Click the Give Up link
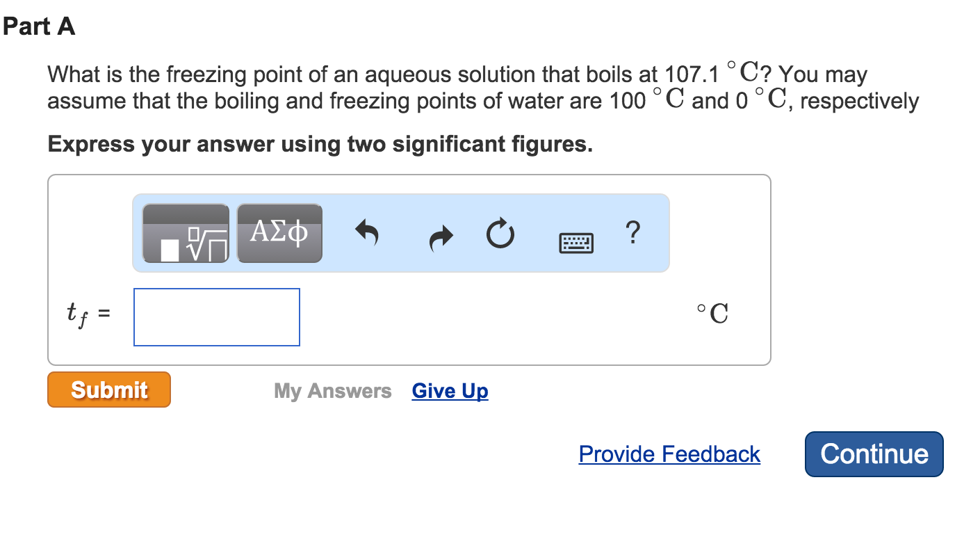This screenshot has width=980, height=537. [x=449, y=391]
